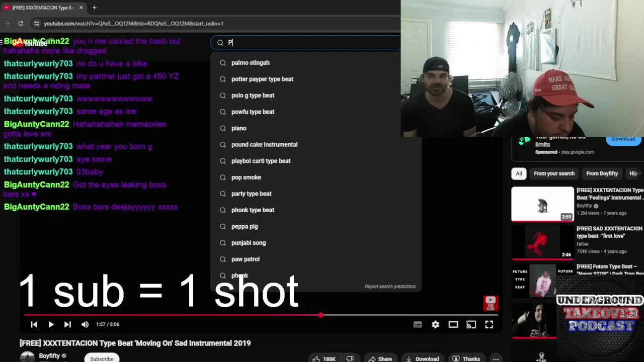Screen dimensions: 644x362
Task: Open 'Feelings' Instrumental video thumbnail
Action: tap(542, 204)
